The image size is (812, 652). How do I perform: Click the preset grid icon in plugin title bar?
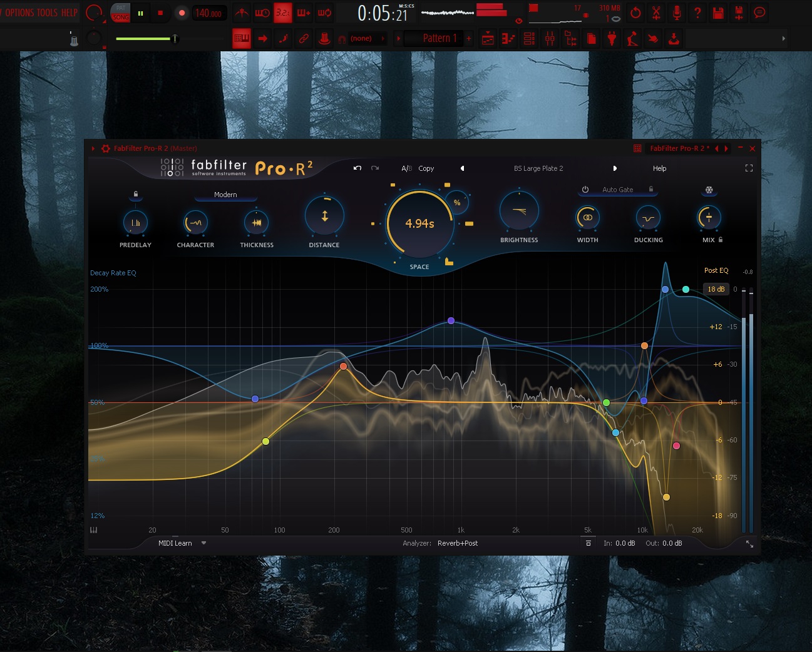[637, 148]
